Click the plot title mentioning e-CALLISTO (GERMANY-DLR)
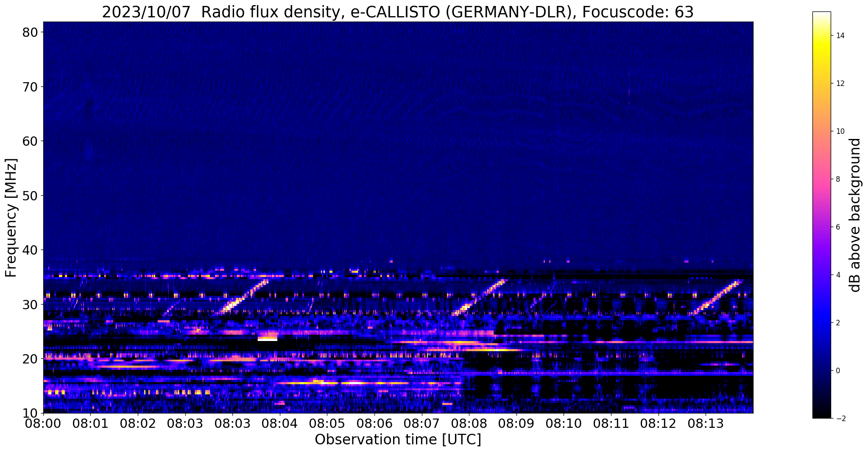 click(x=398, y=12)
